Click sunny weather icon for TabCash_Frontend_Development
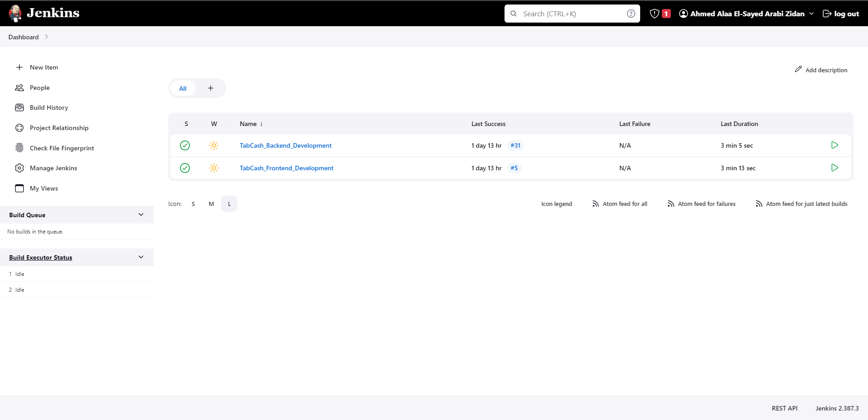868x420 pixels. pyautogui.click(x=214, y=168)
